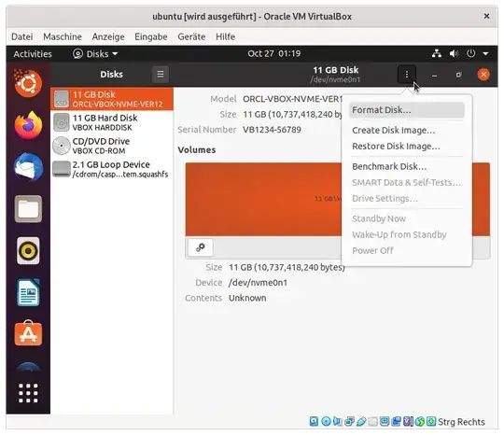This screenshot has height=435, width=504.
Task: Click the VirtualBox hard disk activity status icon
Action: [x=314, y=421]
